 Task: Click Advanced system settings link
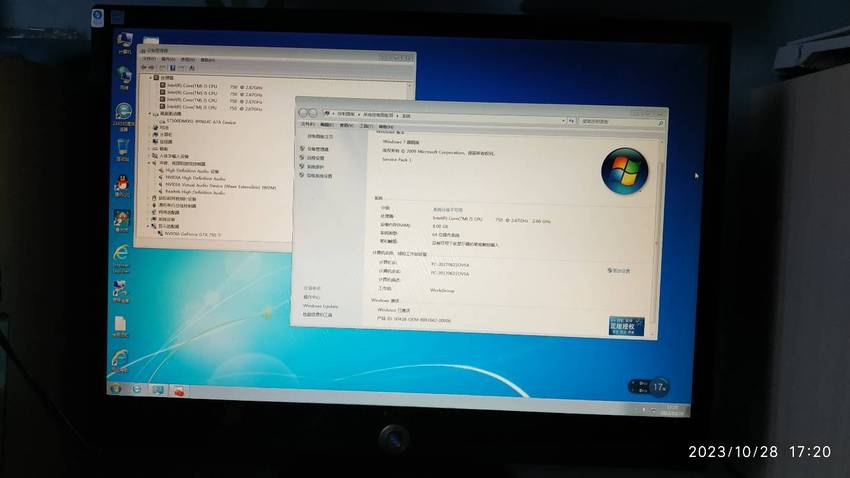pos(319,176)
